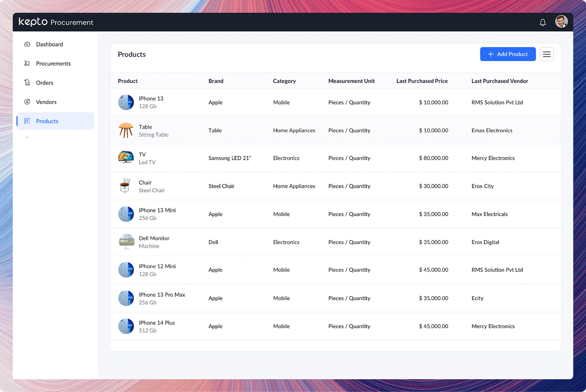586x392 pixels.
Task: Click the Add Product button
Action: [x=508, y=54]
